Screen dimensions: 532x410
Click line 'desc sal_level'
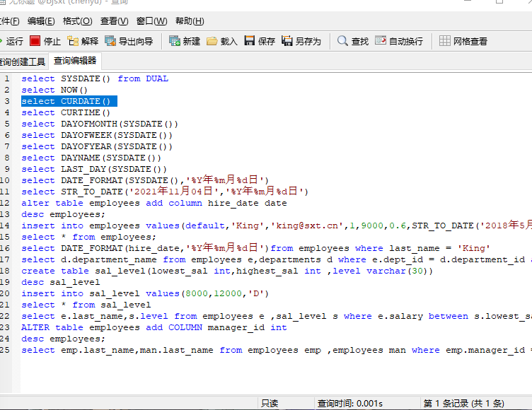[x=60, y=282]
